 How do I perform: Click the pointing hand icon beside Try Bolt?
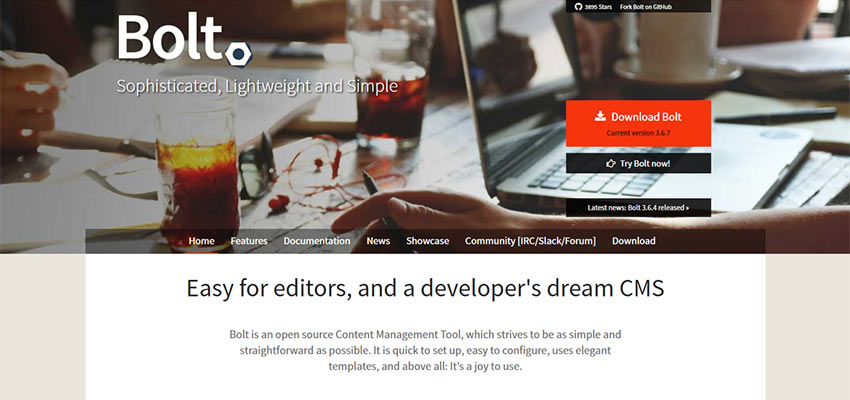[611, 163]
